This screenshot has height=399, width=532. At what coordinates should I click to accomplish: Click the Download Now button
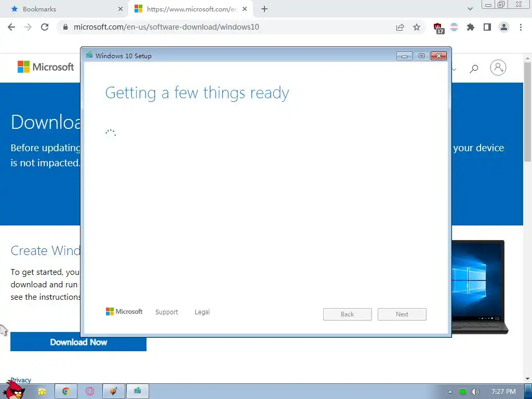(x=78, y=342)
